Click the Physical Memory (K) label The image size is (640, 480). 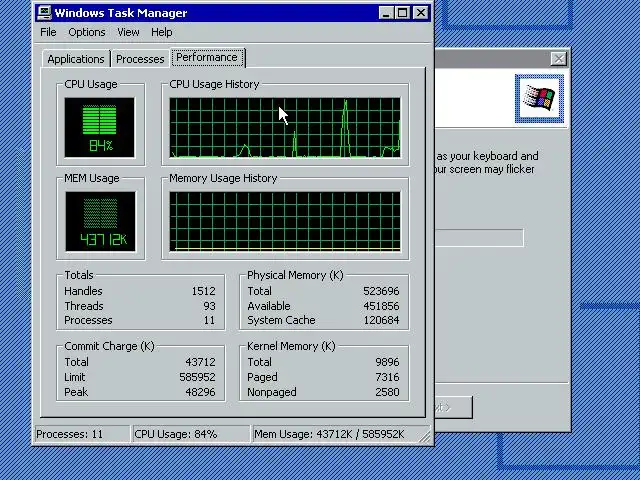(295, 275)
